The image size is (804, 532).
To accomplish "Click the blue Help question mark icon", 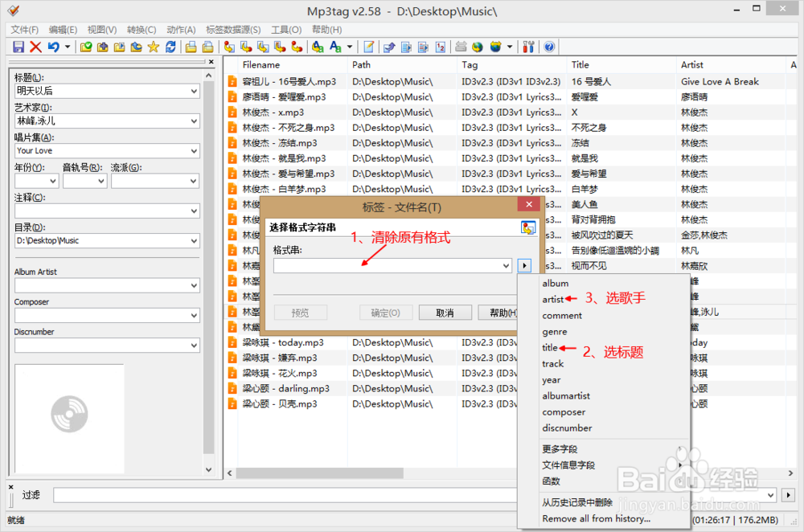I will [549, 47].
